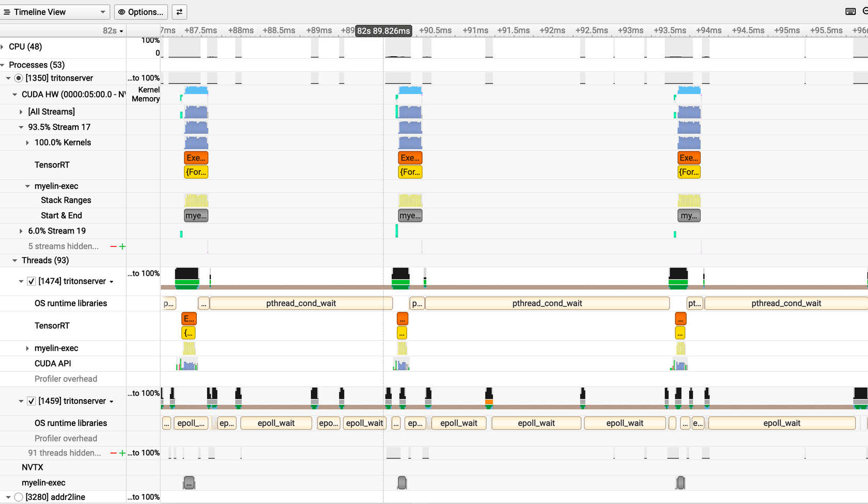This screenshot has width=868, height=504.
Task: Click the Options... button
Action: pos(141,12)
